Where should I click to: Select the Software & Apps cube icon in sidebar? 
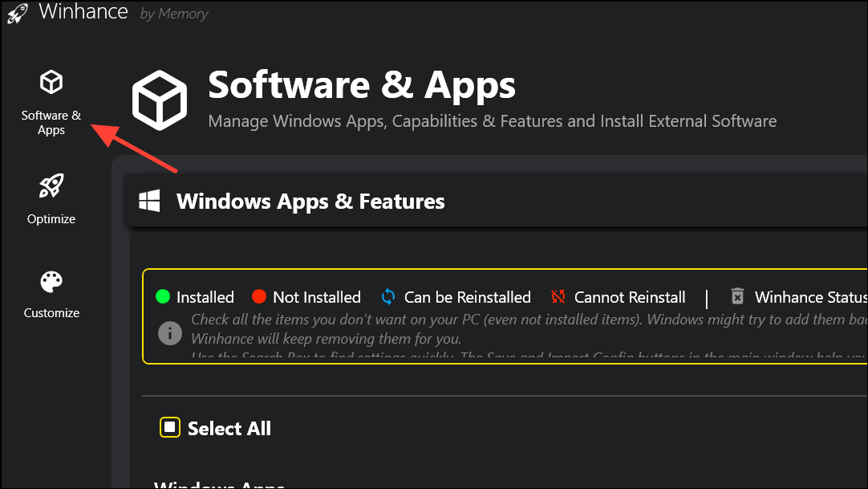[x=51, y=81]
